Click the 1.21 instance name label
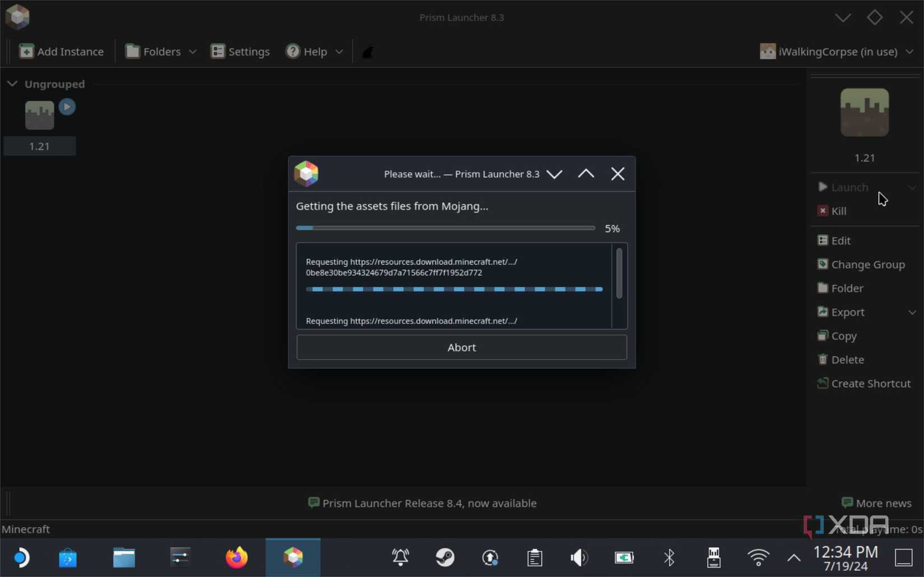The width and height of the screenshot is (924, 577). click(39, 147)
